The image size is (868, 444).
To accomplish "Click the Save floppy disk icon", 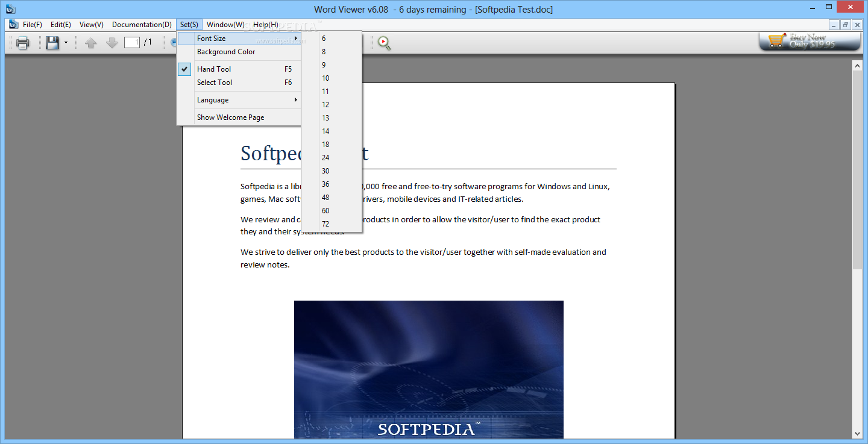I will pos(52,43).
